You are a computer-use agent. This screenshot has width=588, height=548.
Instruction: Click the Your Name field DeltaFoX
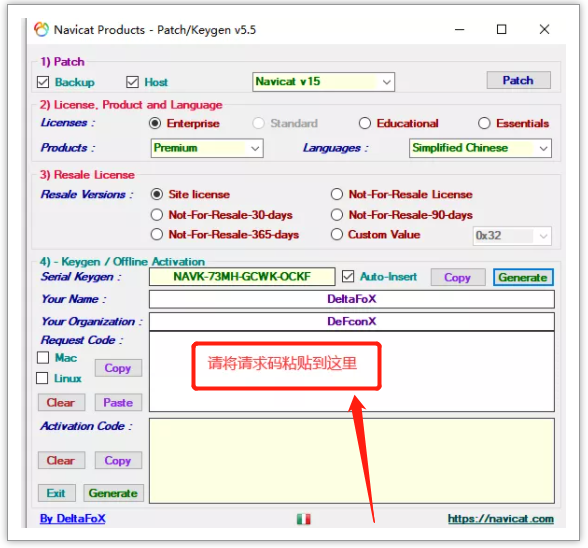coord(352,299)
